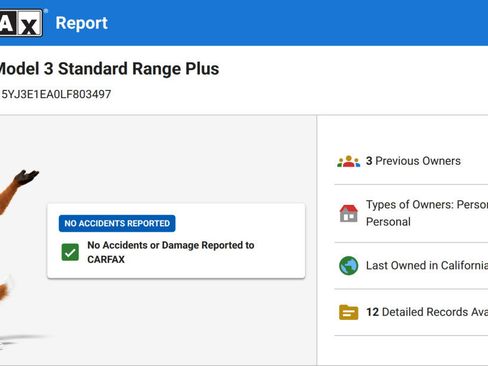Image resolution: width=488 pixels, height=366 pixels.
Task: View the 12 Detailed Records Available row
Action: [x=411, y=312]
